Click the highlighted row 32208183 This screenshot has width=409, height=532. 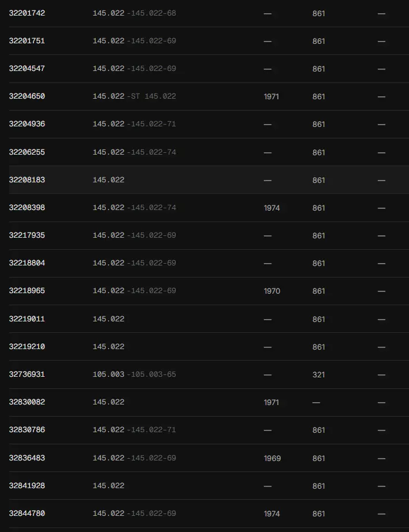(x=209, y=180)
